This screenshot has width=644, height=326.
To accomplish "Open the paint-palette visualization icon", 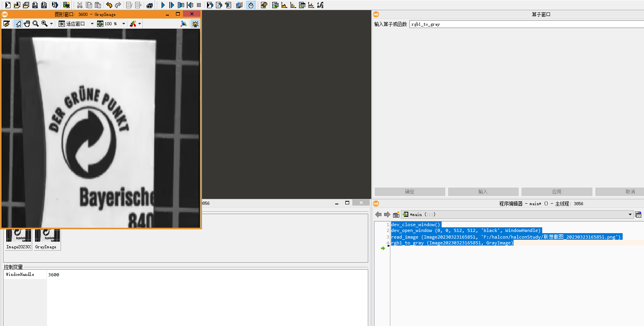I will 264,5.
